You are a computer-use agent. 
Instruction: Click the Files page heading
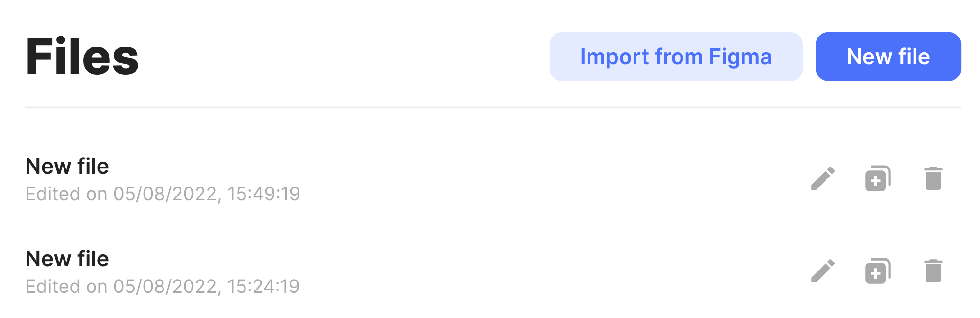[x=82, y=57]
